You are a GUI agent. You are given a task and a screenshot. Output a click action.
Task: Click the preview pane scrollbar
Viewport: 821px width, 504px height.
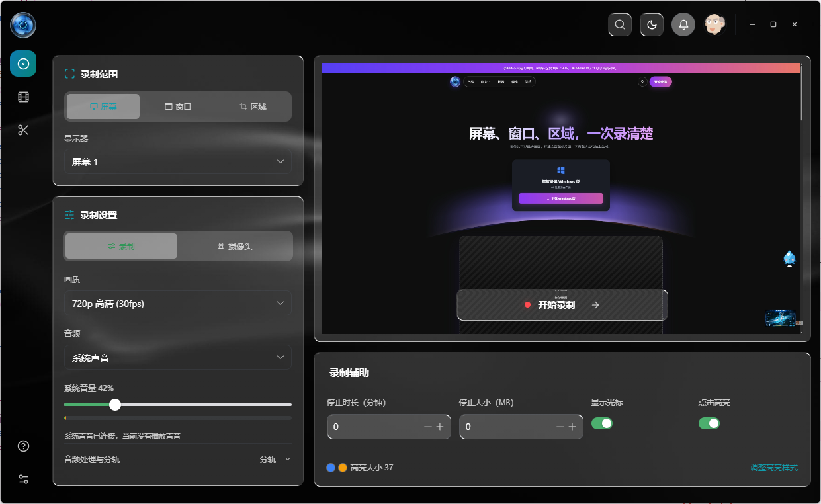pos(802,93)
